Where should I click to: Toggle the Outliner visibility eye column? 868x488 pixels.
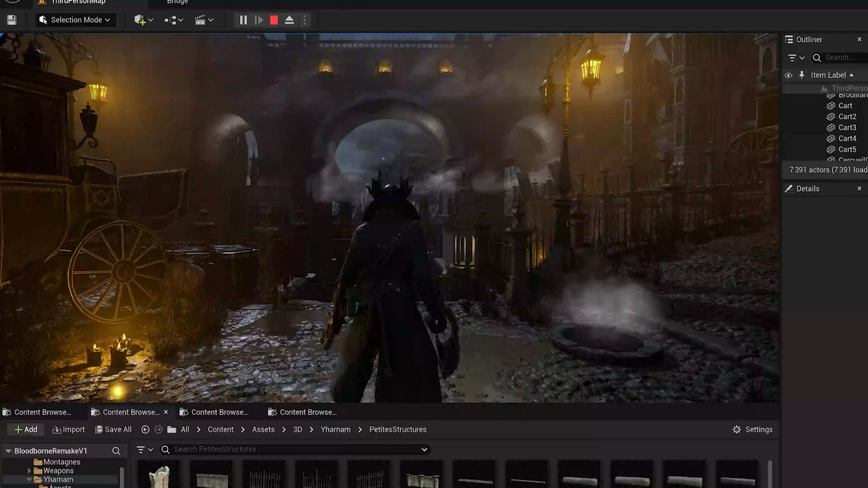pyautogui.click(x=788, y=75)
